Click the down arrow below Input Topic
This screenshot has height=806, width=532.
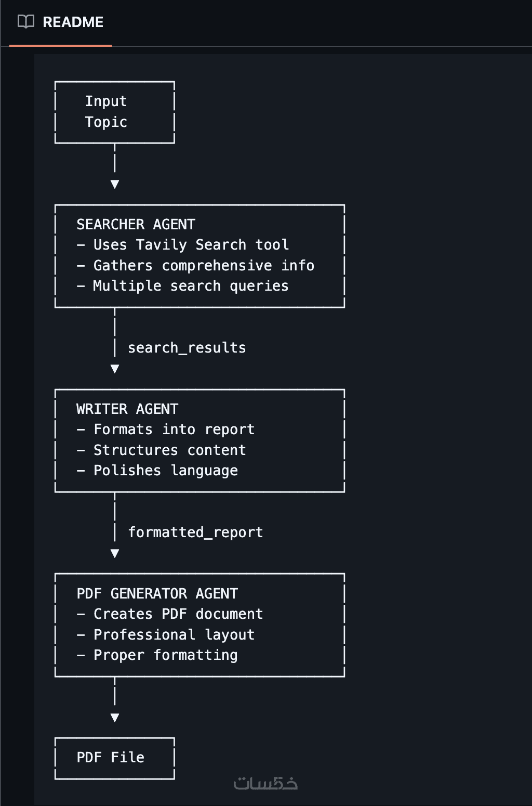coord(115,184)
